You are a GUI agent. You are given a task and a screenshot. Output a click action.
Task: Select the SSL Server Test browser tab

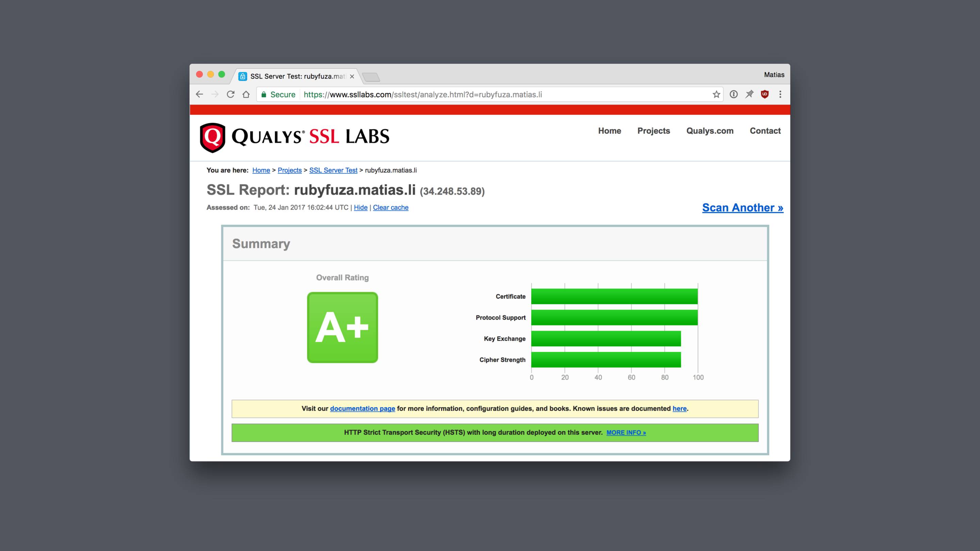point(297,77)
